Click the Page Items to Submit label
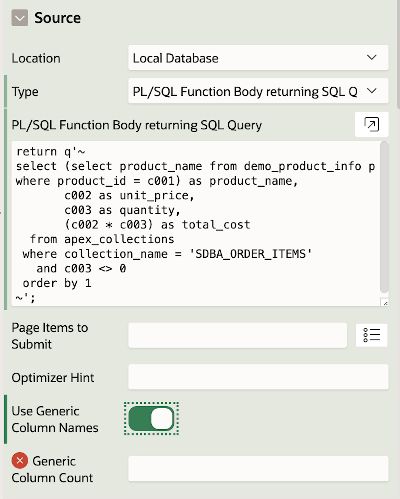The width and height of the screenshot is (400, 499). [x=50, y=336]
